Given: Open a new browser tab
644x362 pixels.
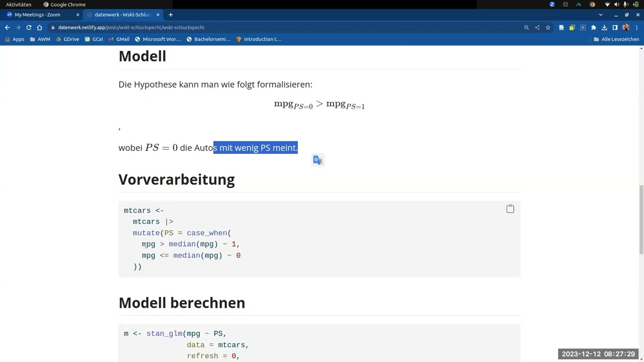Looking at the screenshot, I should [171, 15].
